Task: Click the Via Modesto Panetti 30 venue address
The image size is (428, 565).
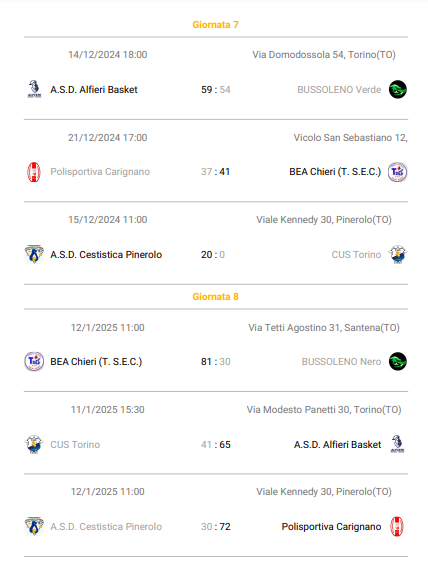Action: tap(324, 410)
